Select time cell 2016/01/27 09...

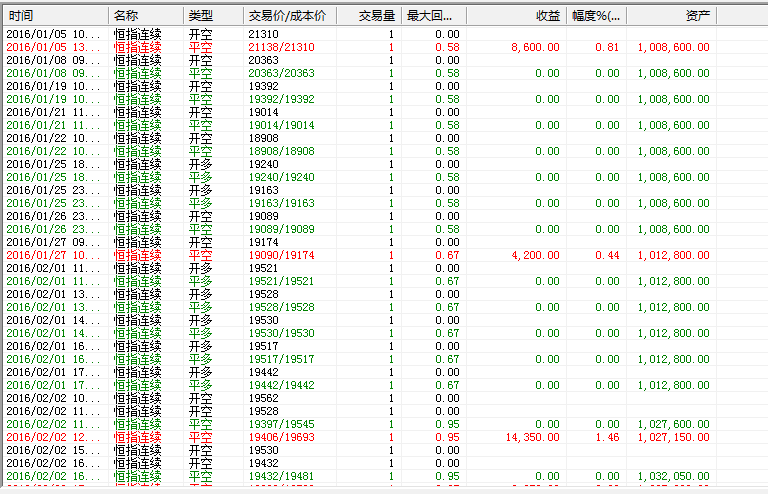[x=53, y=242]
